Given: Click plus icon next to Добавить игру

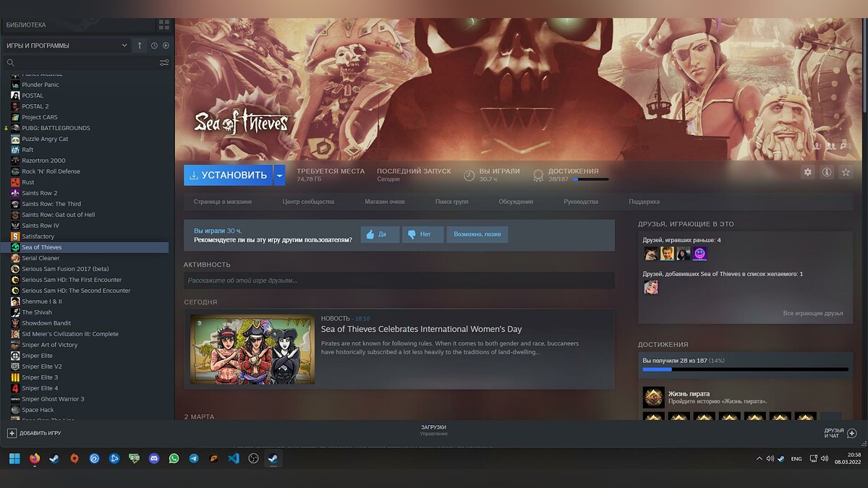Looking at the screenshot, I should [12, 433].
